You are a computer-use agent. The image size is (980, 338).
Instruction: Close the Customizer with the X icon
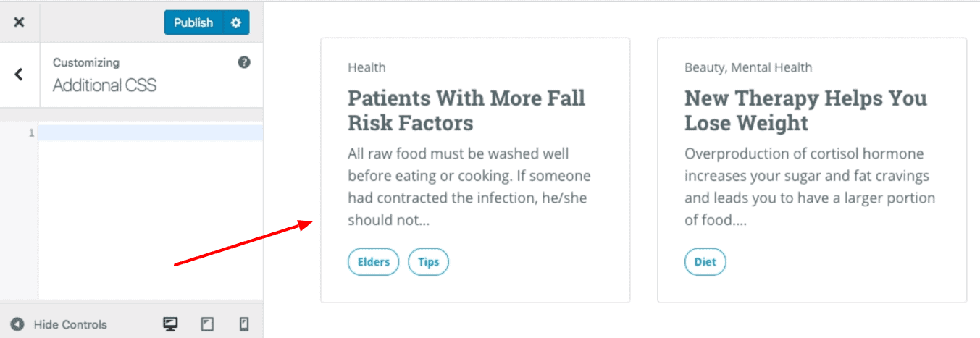coord(19,22)
